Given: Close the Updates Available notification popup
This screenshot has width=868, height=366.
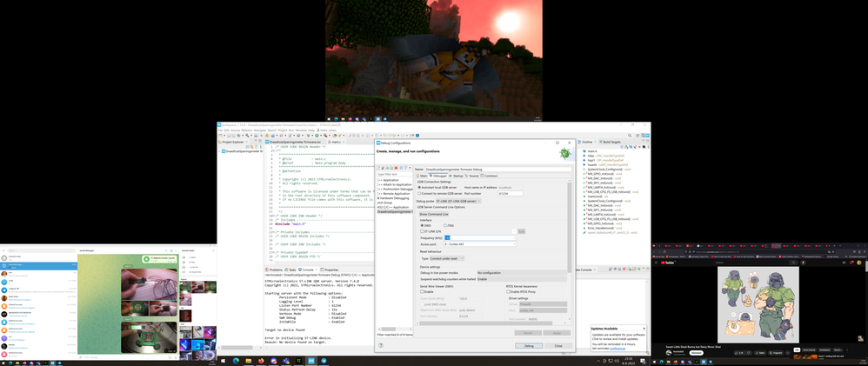Looking at the screenshot, I should 644,329.
